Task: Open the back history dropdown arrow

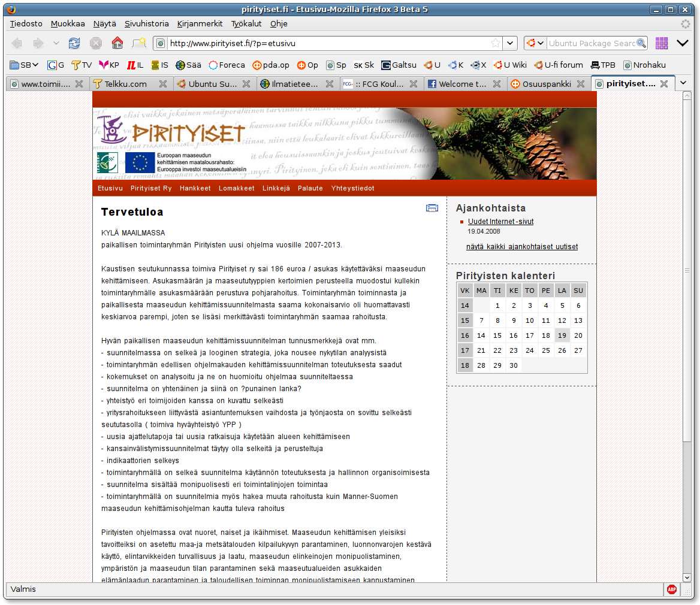Action: [56, 43]
